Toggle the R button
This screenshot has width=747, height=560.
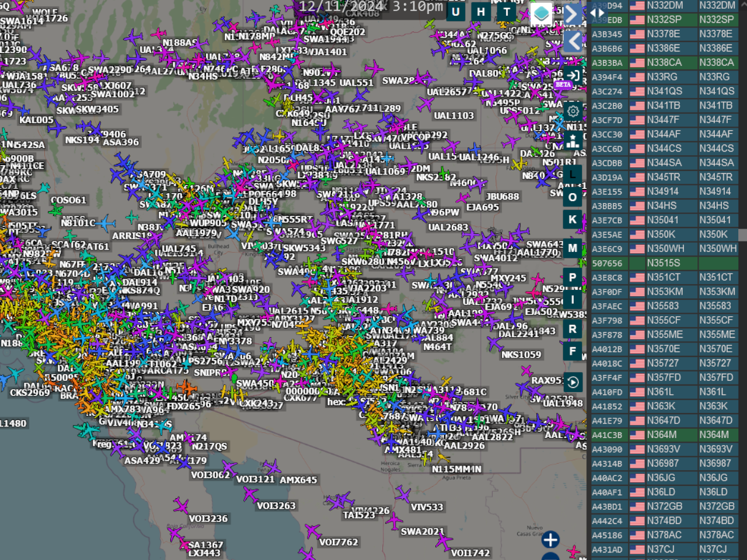(573, 329)
